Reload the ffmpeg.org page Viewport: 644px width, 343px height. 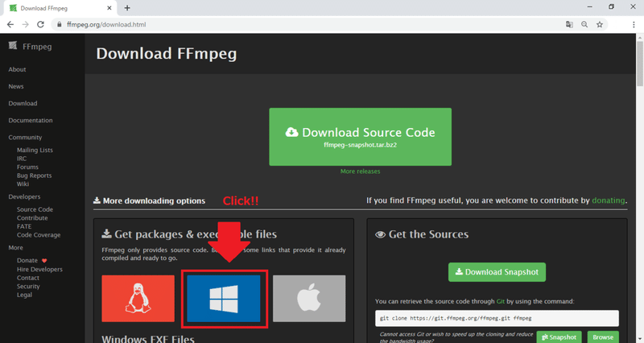[40, 25]
